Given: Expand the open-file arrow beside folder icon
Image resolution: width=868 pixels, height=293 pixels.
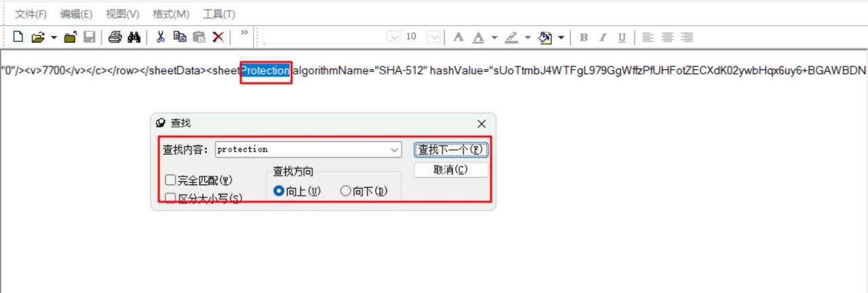Looking at the screenshot, I should tap(54, 37).
